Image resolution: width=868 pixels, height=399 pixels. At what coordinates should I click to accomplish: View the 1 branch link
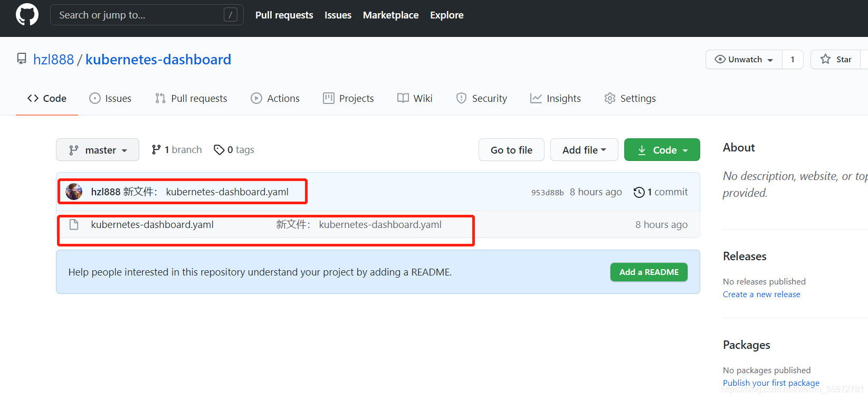[x=177, y=150]
